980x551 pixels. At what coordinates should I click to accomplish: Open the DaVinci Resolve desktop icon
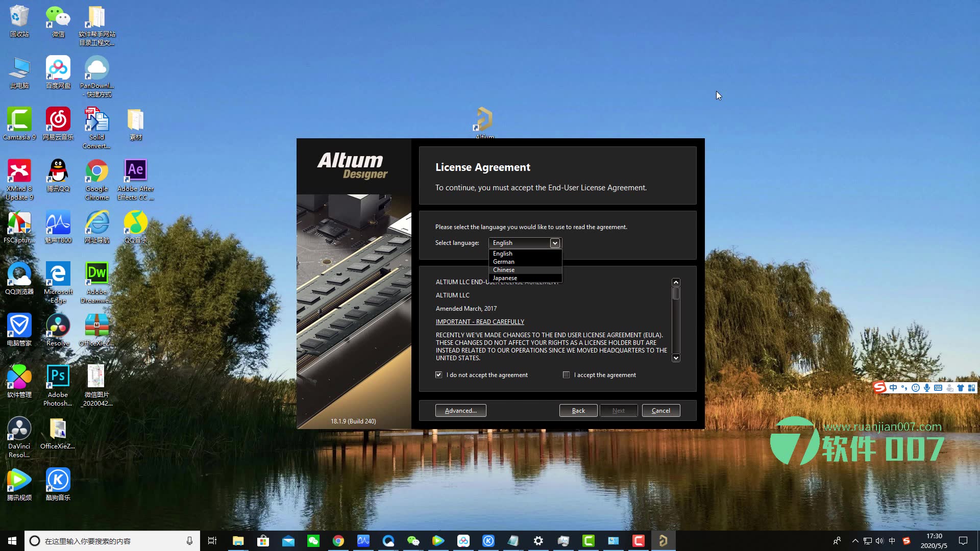tap(19, 437)
